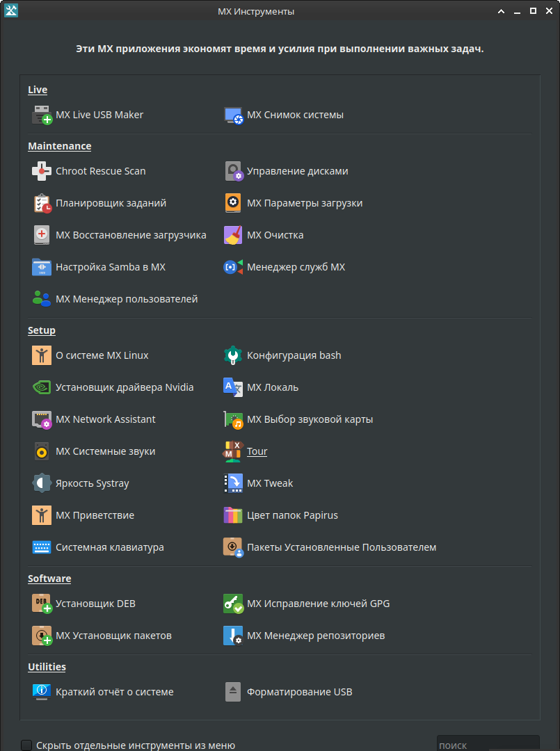The width and height of the screenshot is (560, 751).
Task: Maximize the MX Инструменты window
Action: 533,11
